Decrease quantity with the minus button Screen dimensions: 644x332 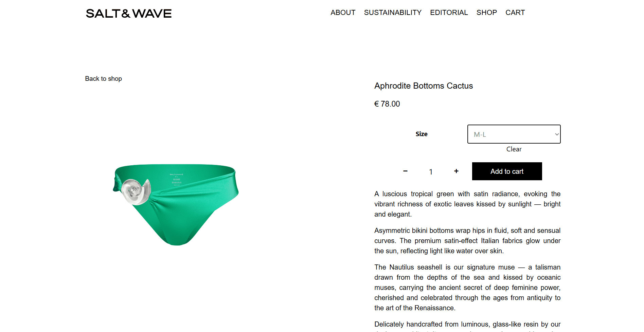[405, 171]
